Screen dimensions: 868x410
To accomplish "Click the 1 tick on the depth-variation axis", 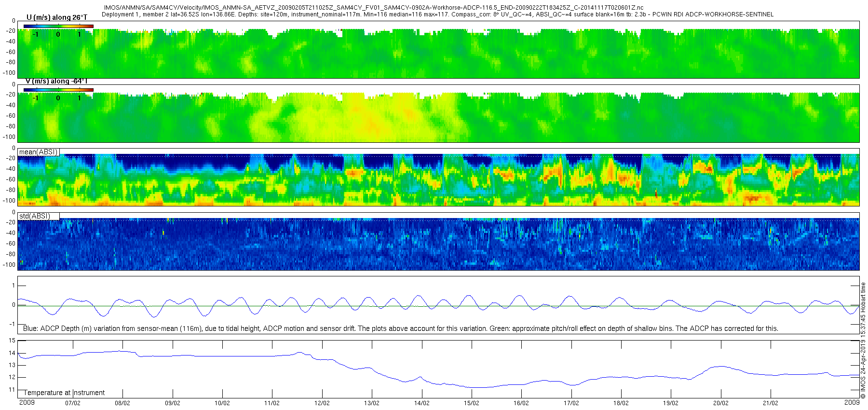I will pyautogui.click(x=14, y=286).
